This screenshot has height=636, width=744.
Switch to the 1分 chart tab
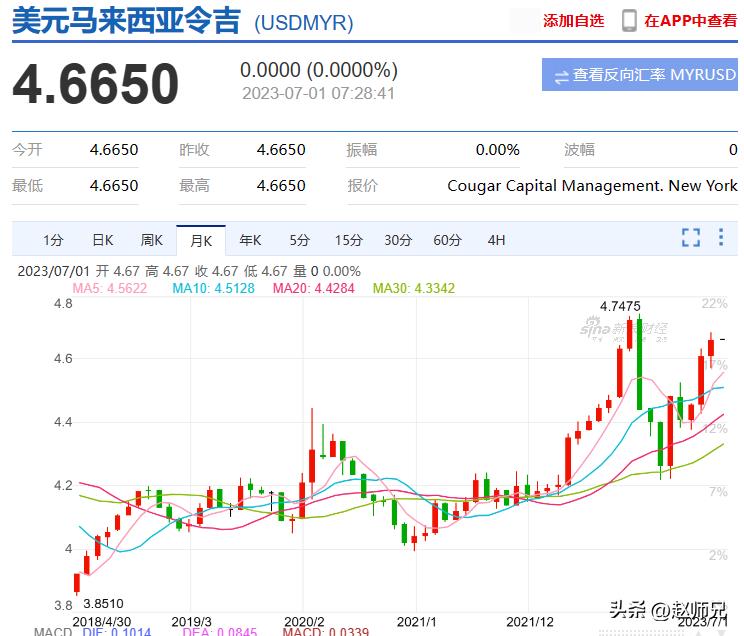(53, 240)
